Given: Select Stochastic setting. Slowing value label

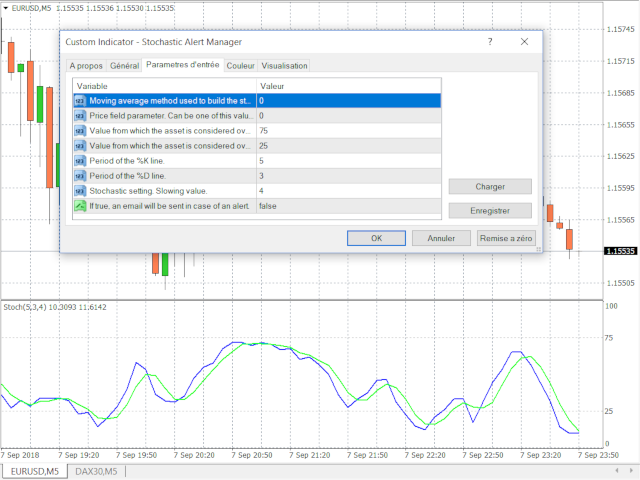Looking at the screenshot, I should tap(148, 191).
